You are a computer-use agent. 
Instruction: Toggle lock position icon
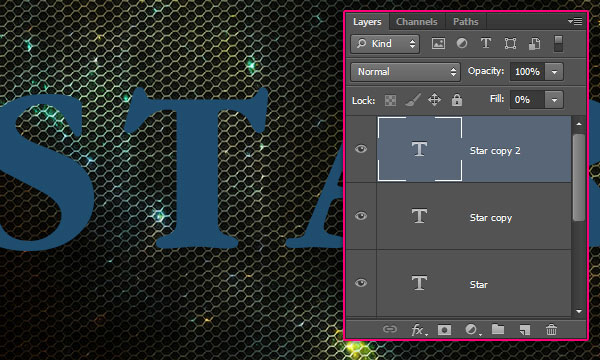click(x=434, y=100)
